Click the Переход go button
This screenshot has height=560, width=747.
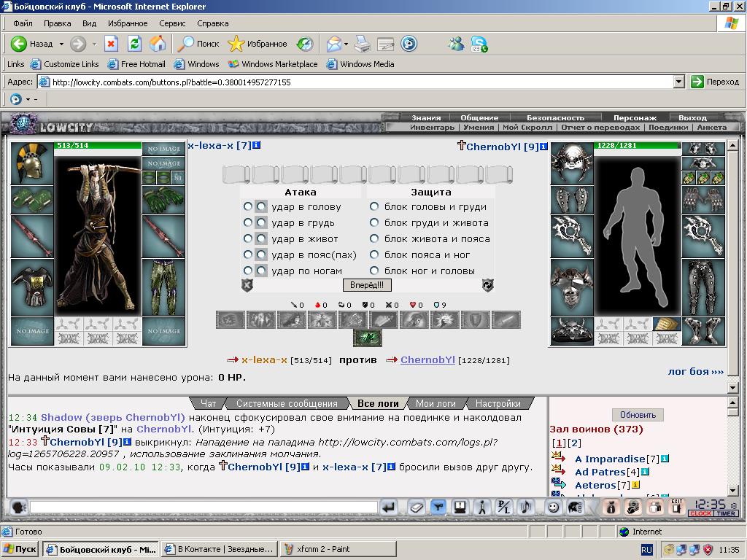tap(716, 82)
